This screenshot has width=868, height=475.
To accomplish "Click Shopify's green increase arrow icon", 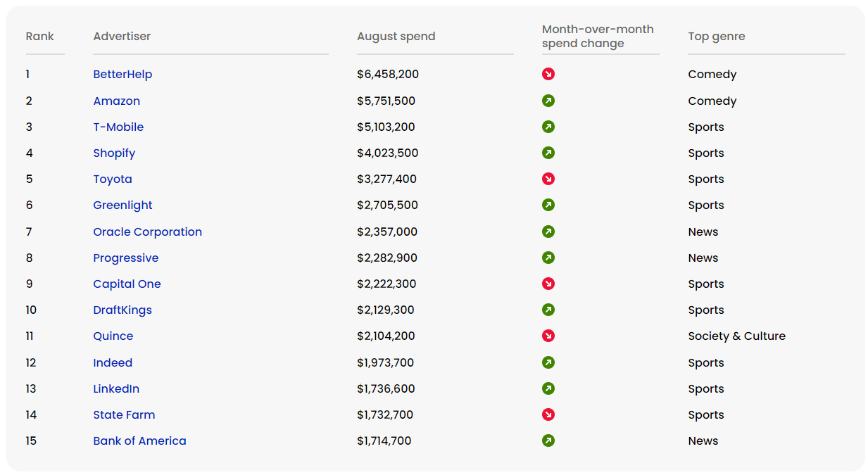I will point(548,153).
